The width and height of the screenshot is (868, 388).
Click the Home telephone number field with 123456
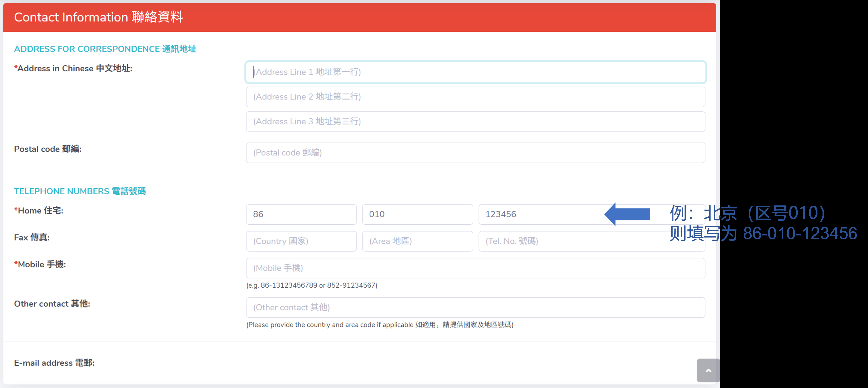coord(539,214)
